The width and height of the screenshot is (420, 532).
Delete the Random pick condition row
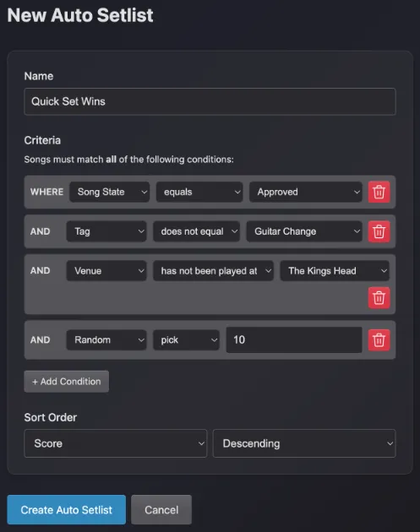coord(379,340)
